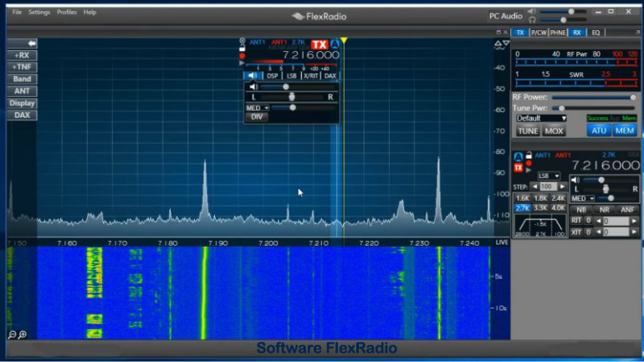The image size is (644, 362).
Task: Click the down triangle on the dB scale
Action: coord(506,43)
